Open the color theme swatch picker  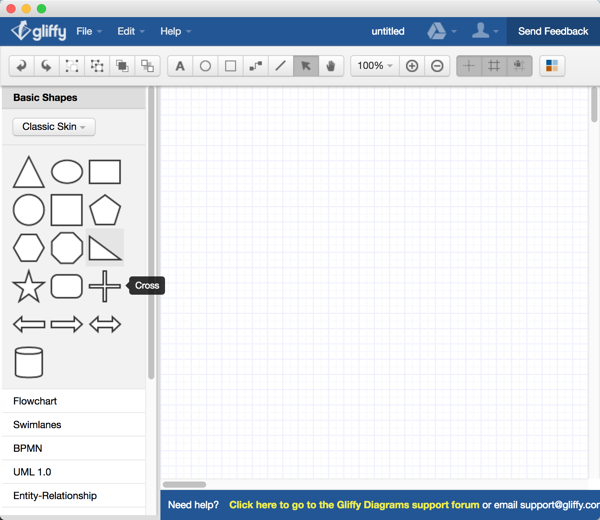pos(552,66)
